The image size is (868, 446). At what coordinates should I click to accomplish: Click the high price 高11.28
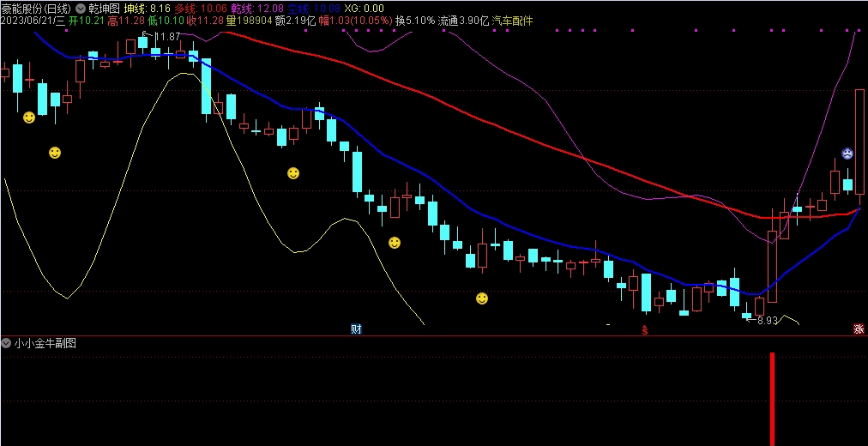(126, 21)
